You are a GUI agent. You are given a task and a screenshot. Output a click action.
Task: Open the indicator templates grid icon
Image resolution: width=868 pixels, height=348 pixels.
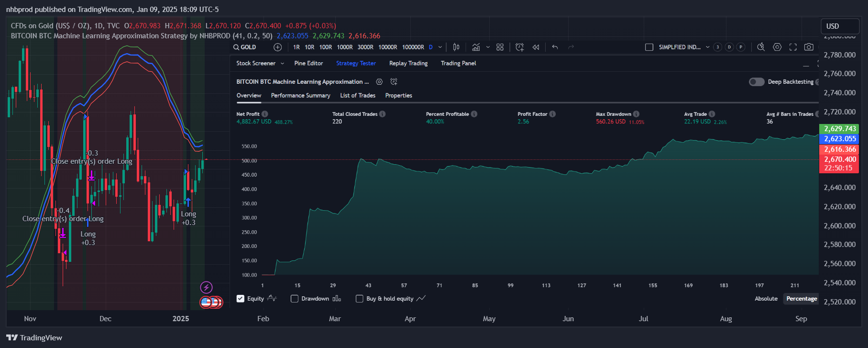pyautogui.click(x=500, y=47)
